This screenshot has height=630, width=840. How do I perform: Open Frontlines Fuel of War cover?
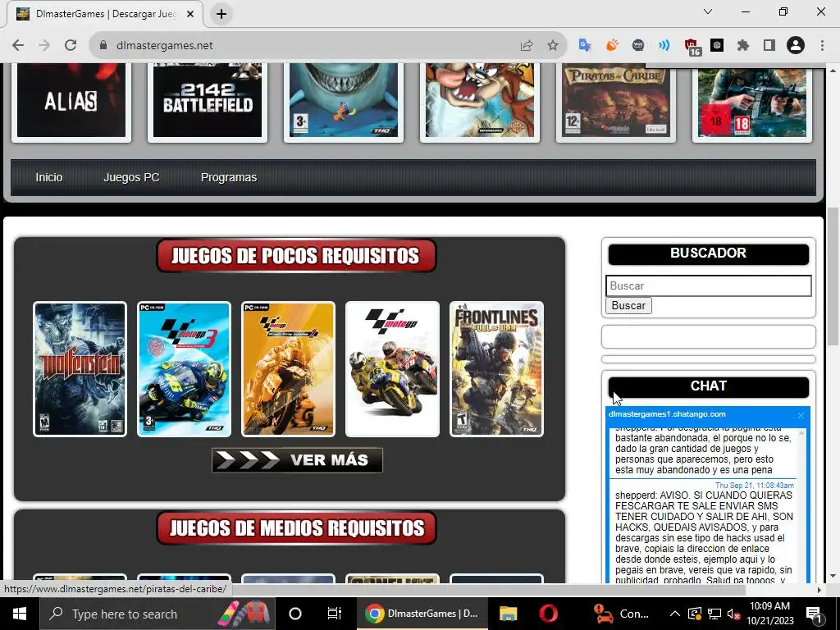[x=496, y=369]
